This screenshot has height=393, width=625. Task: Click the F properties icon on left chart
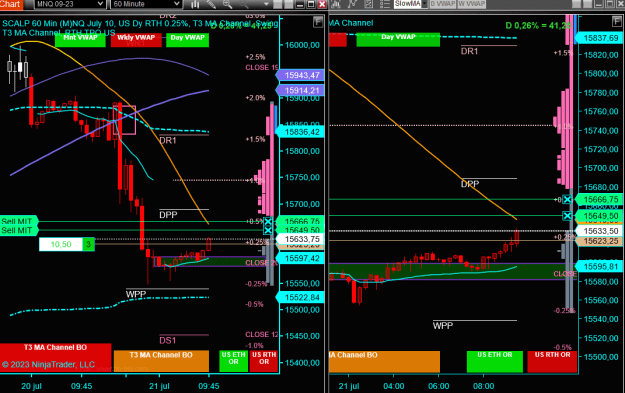(318, 22)
